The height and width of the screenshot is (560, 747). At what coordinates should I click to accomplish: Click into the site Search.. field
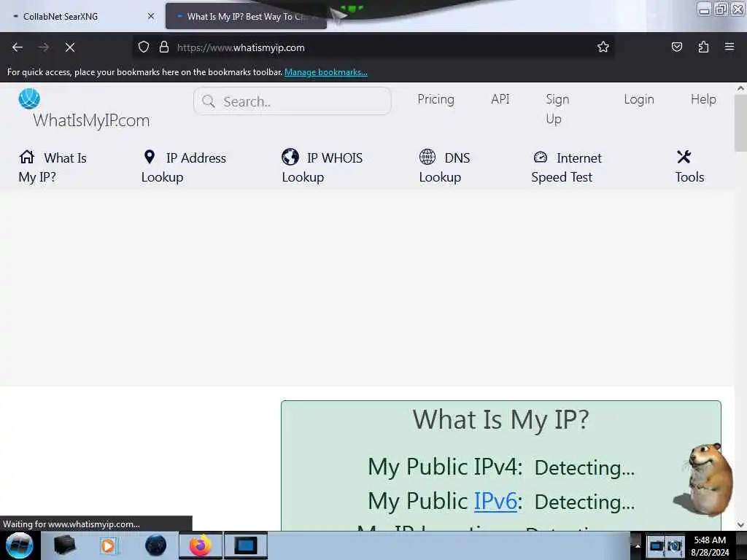293,101
